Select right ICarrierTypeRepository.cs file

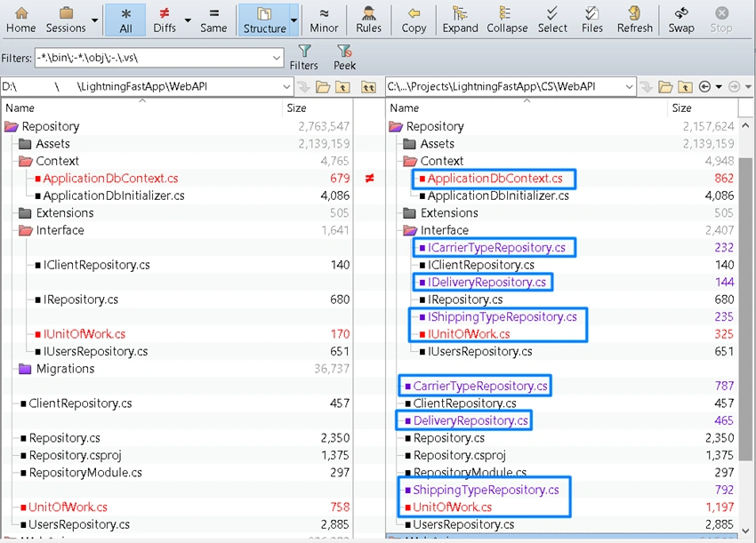coord(496,248)
